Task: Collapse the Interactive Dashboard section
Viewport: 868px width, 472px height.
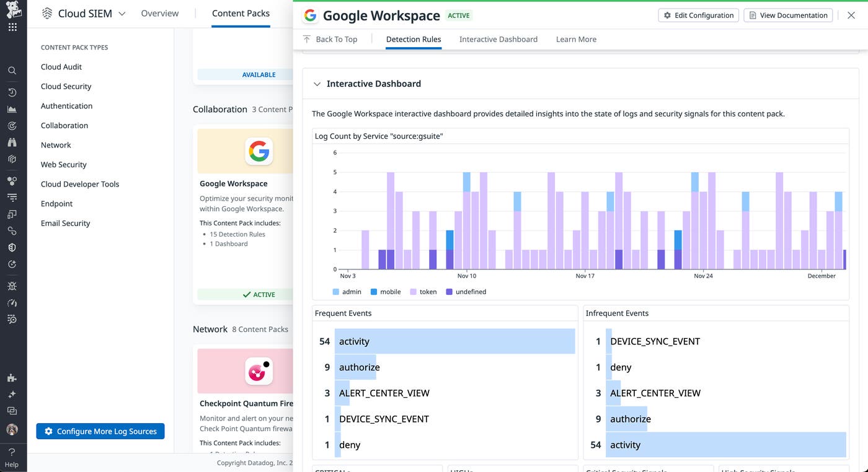Action: tap(317, 83)
